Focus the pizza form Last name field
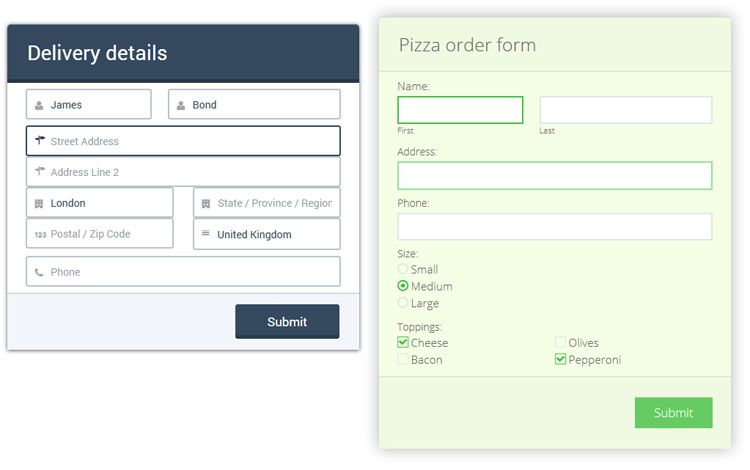Image resolution: width=750 pixels, height=470 pixels. tap(626, 110)
